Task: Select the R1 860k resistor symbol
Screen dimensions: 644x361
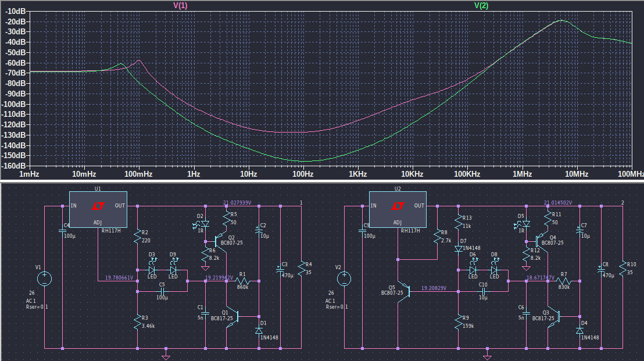Action: click(242, 281)
